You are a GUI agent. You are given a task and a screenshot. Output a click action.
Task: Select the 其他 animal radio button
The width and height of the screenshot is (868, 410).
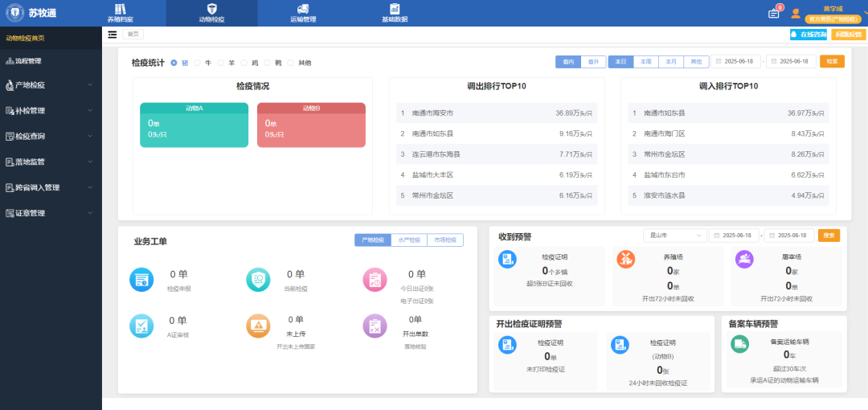click(290, 63)
